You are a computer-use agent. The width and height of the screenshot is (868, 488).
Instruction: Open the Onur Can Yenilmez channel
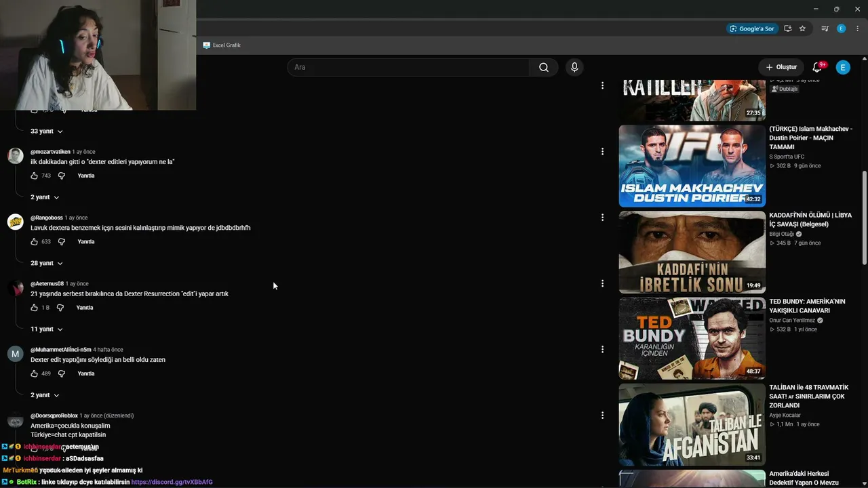click(x=792, y=320)
